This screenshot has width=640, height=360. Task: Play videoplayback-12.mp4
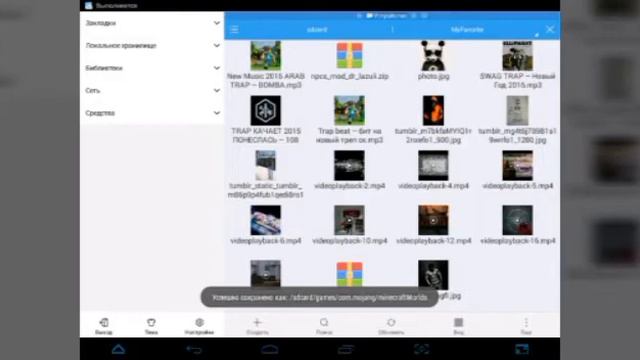pyautogui.click(x=433, y=225)
